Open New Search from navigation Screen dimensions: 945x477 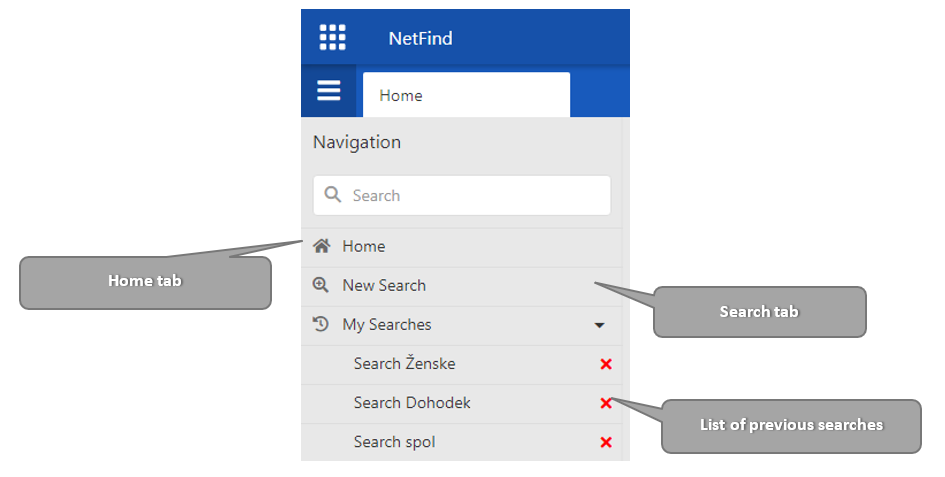pos(384,285)
